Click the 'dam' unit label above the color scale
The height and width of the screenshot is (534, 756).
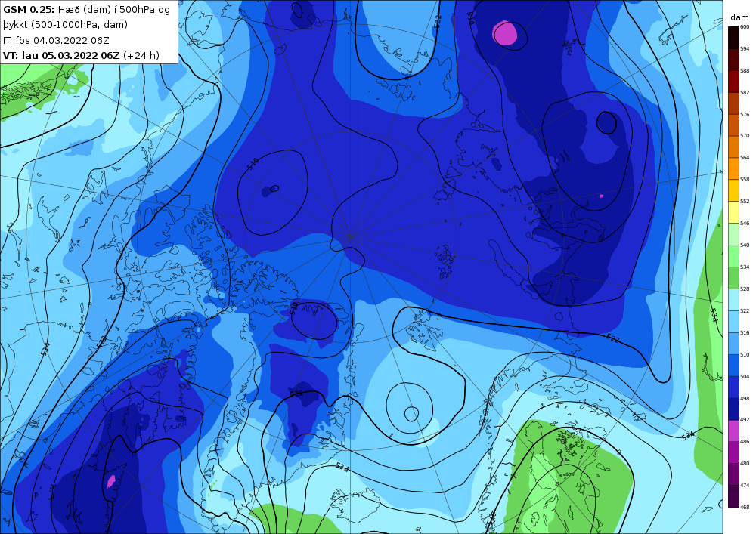click(x=739, y=17)
